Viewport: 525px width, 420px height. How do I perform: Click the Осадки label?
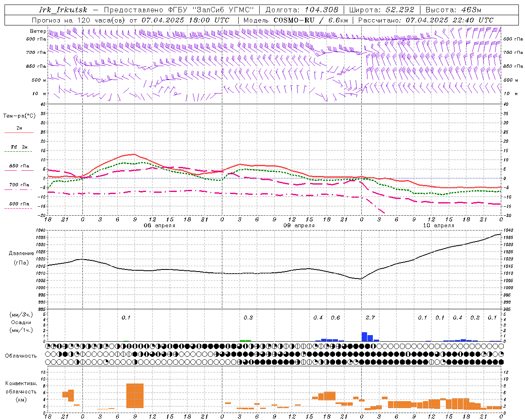21,322
